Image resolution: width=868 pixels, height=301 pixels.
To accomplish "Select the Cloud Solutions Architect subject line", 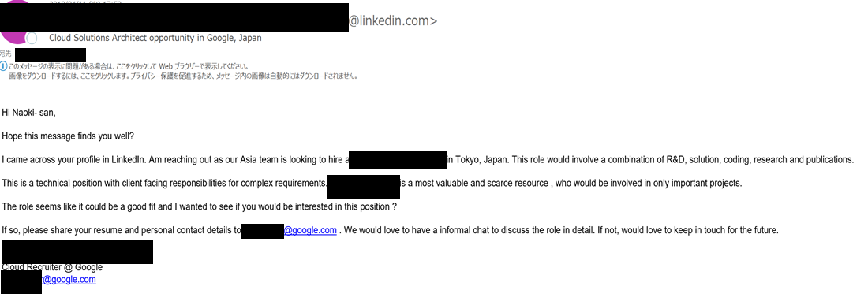I will coord(155,38).
